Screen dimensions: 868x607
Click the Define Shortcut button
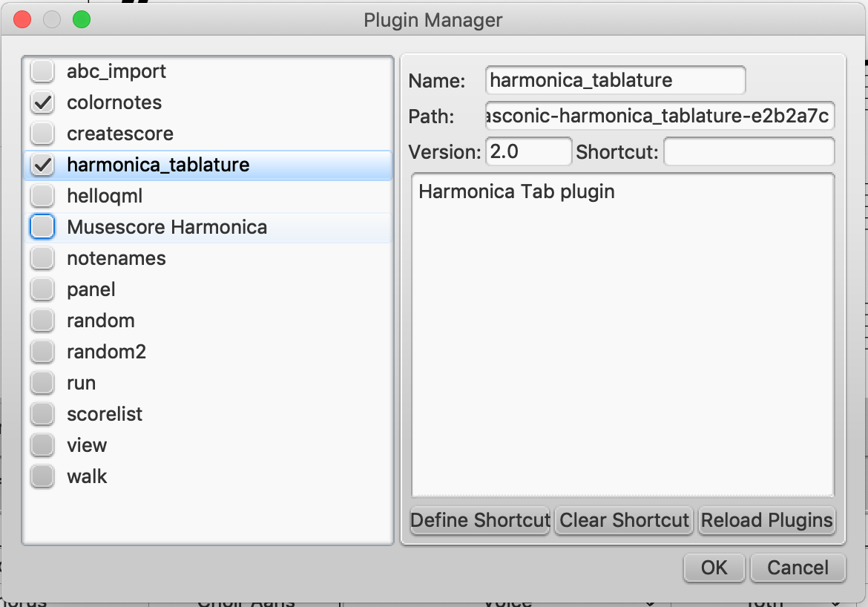[479, 521]
